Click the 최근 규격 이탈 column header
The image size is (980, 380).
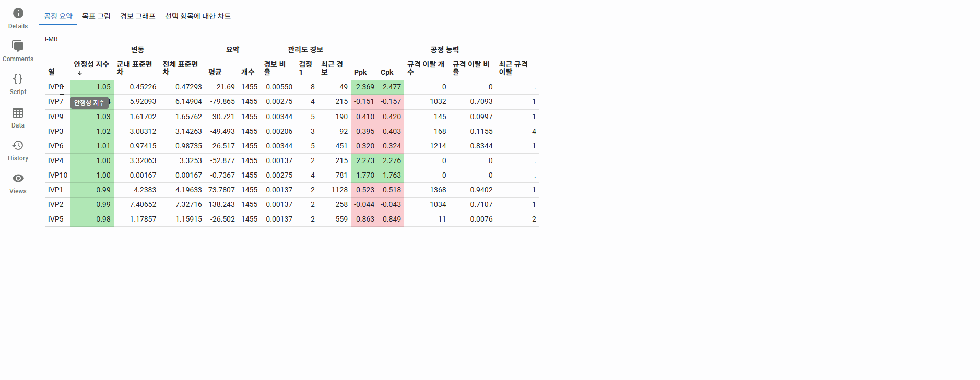coord(513,68)
